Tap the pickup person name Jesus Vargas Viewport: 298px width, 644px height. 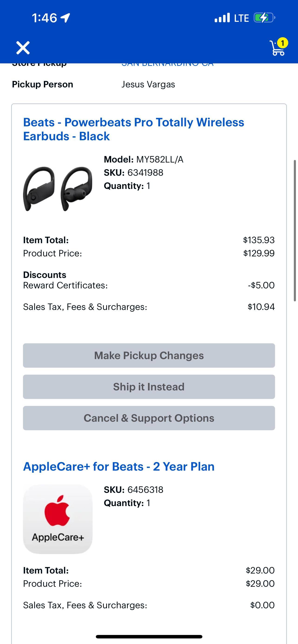(x=148, y=84)
